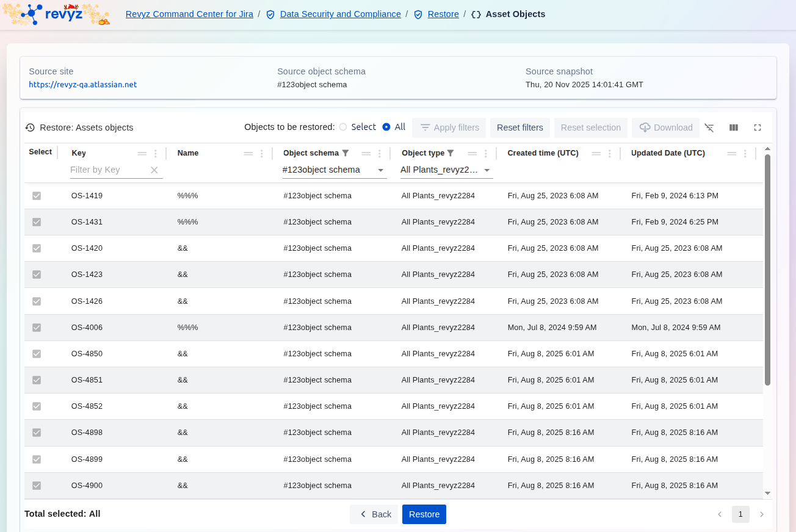The image size is (796, 532).
Task: Clear the Filter by Key field
Action: click(154, 170)
